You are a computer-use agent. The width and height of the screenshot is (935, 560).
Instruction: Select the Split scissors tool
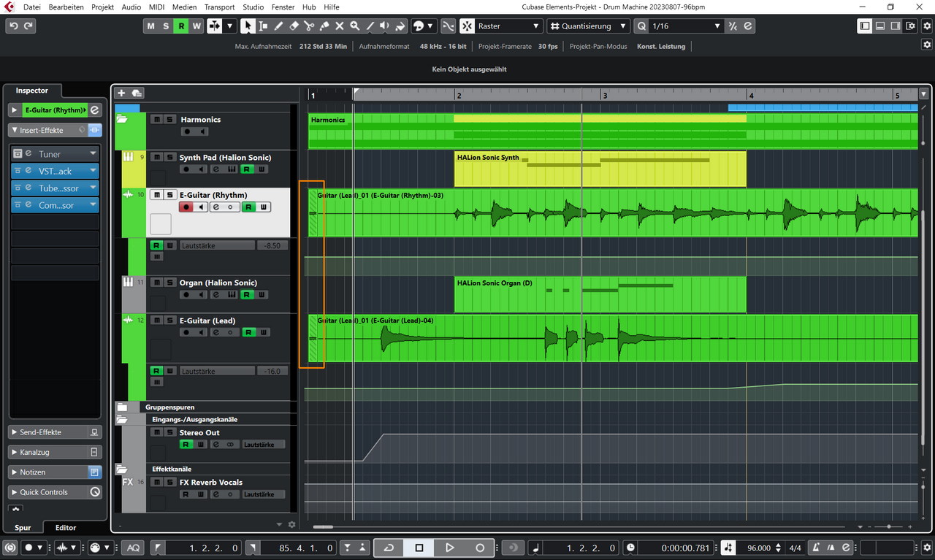309,26
